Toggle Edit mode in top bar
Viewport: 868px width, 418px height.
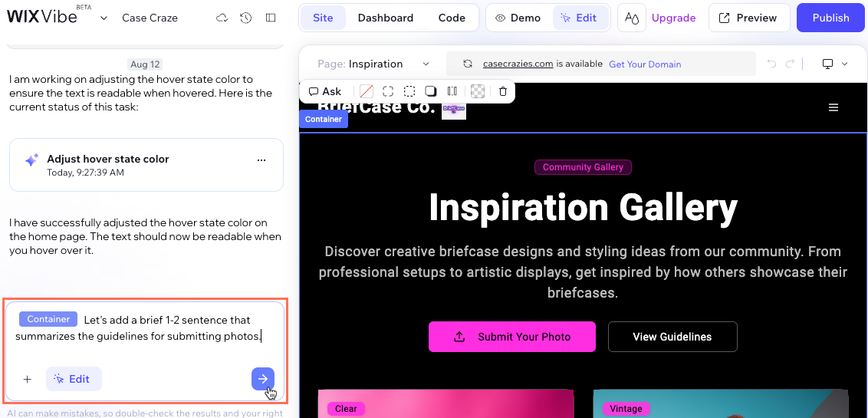(579, 18)
